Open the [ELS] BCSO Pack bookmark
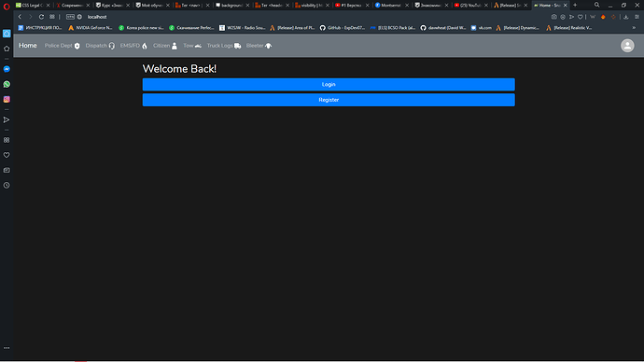The image size is (644, 362). click(393, 28)
